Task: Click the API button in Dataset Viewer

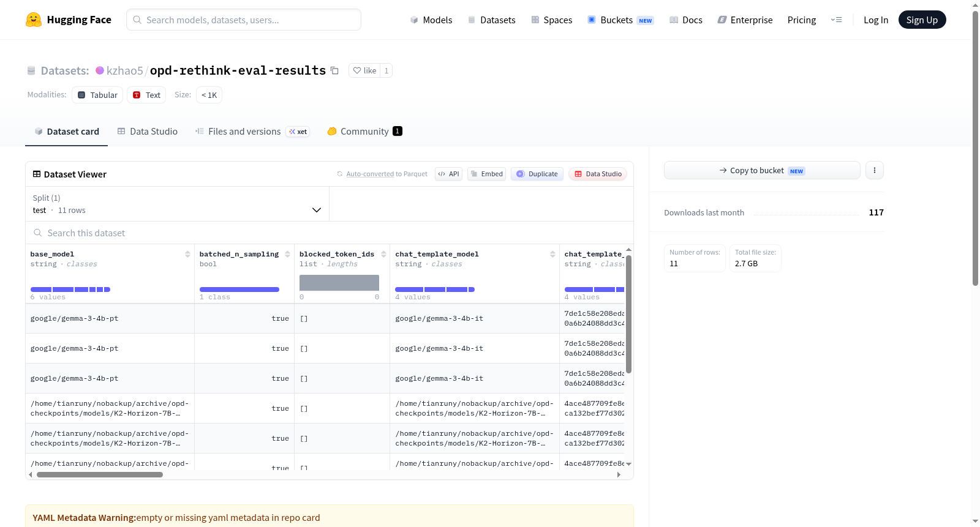Action: [x=448, y=174]
